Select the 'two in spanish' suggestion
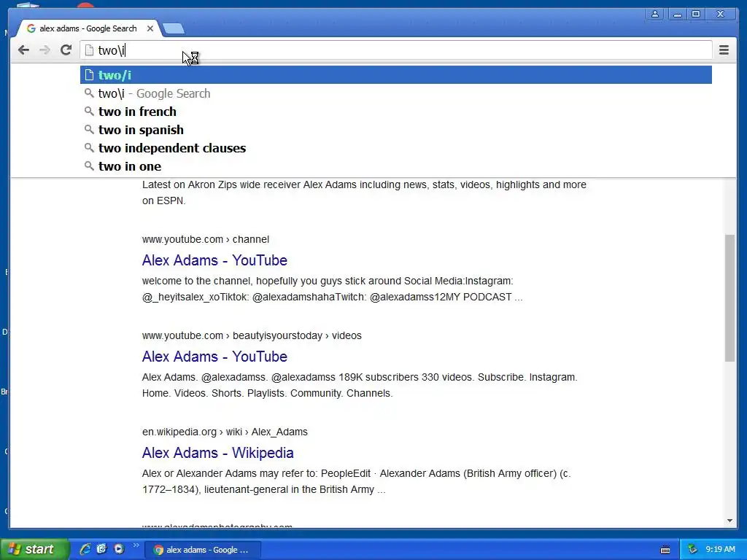 pyautogui.click(x=395, y=130)
